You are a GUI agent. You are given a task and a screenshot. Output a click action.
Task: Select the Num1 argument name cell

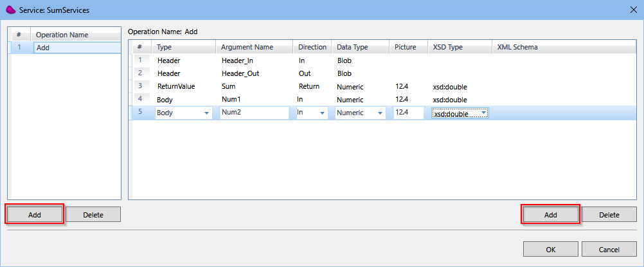click(230, 100)
